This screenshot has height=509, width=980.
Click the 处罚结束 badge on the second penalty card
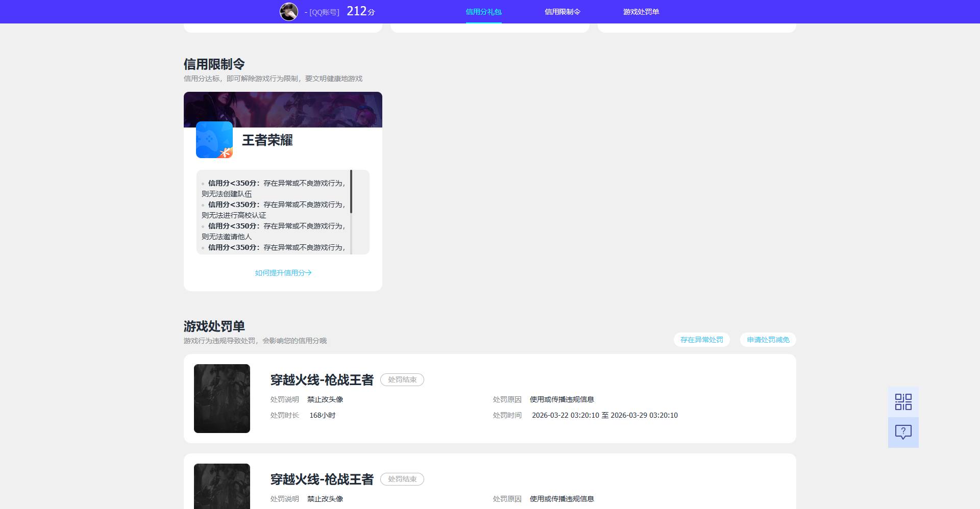tap(402, 479)
